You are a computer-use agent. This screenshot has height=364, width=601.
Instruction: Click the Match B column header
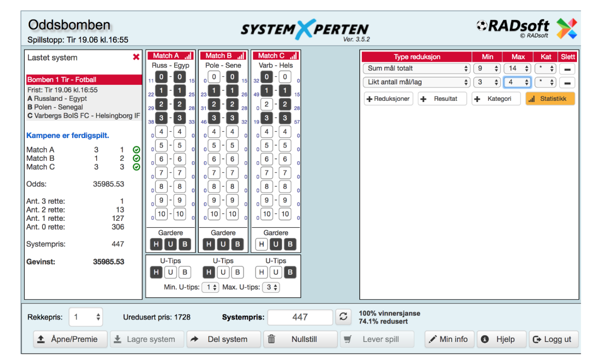223,56
